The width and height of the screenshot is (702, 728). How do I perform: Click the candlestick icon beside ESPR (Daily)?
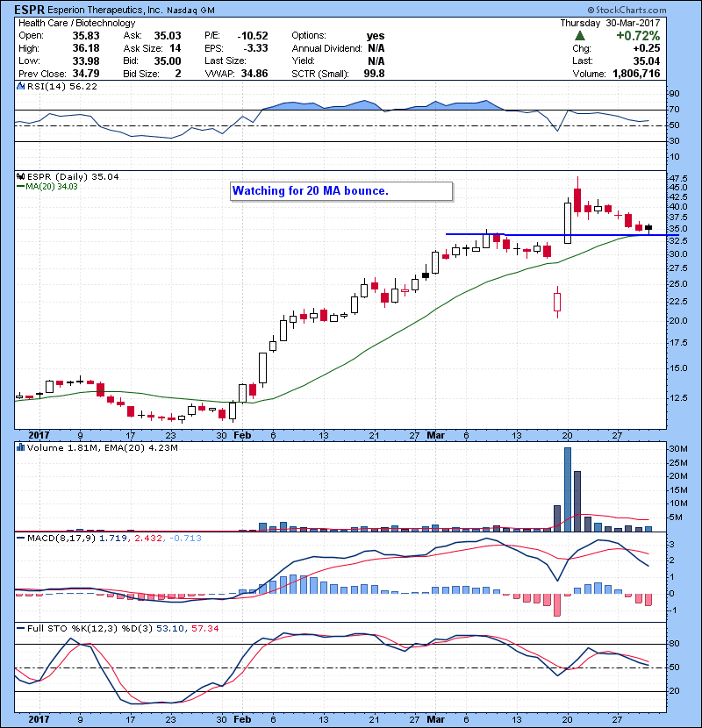[x=20, y=177]
